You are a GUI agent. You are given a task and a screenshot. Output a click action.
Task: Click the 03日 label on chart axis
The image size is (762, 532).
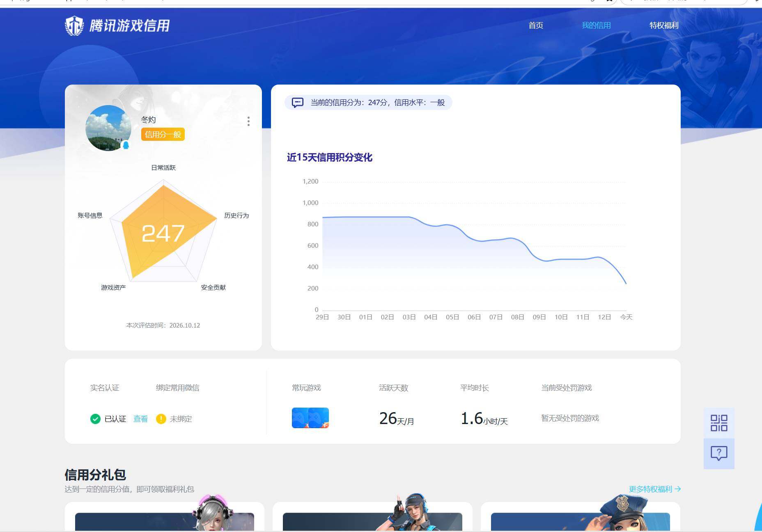click(x=409, y=317)
